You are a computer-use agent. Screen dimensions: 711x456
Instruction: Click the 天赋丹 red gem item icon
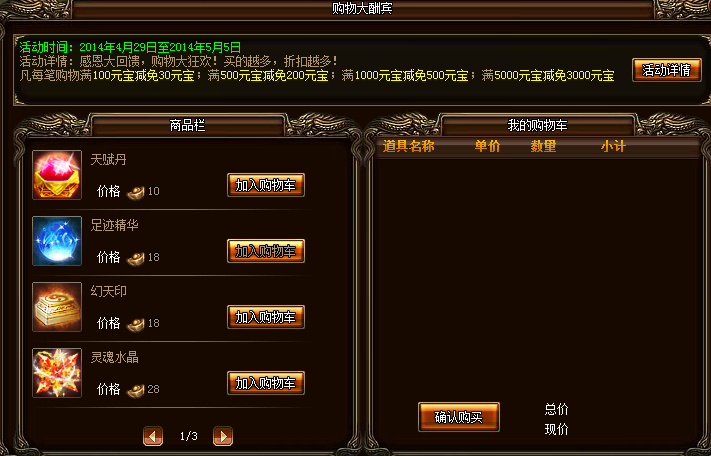click(x=57, y=175)
